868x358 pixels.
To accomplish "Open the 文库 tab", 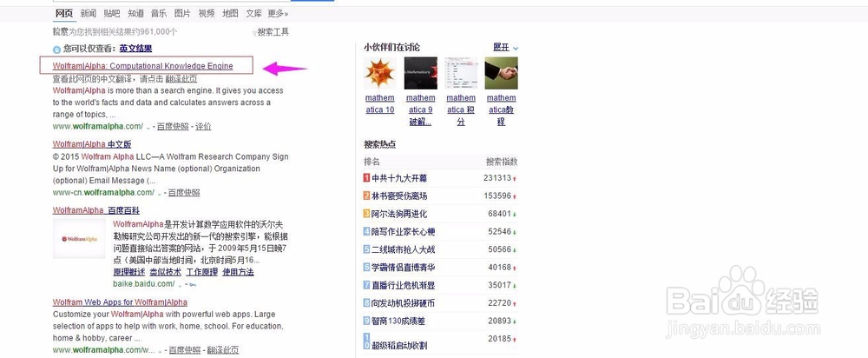I will coord(253,13).
